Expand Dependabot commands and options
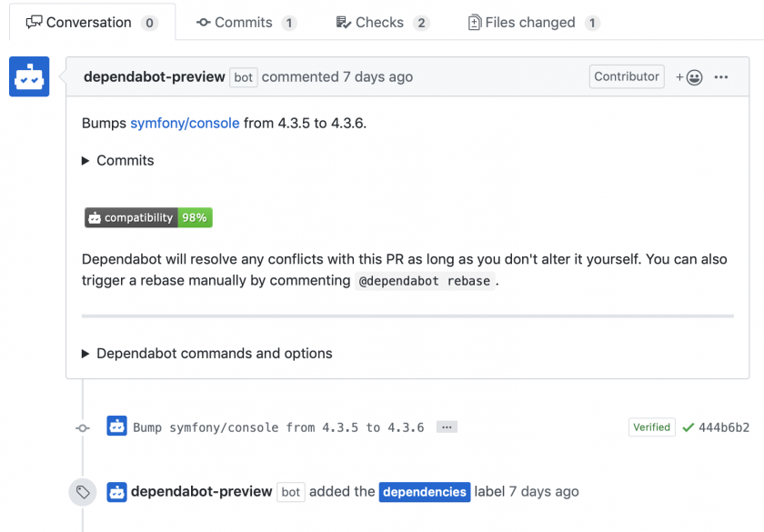This screenshot has height=532, width=764. pyautogui.click(x=207, y=353)
